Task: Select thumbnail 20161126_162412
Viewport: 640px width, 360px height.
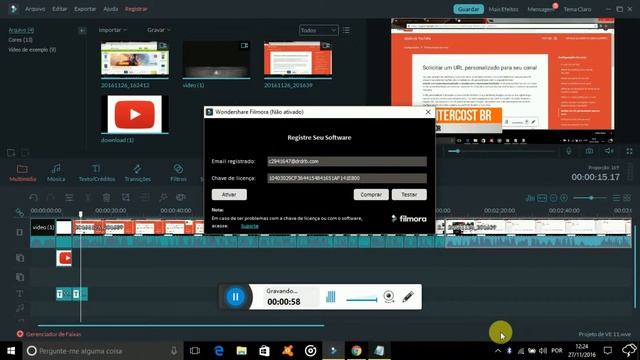Action: pos(135,59)
